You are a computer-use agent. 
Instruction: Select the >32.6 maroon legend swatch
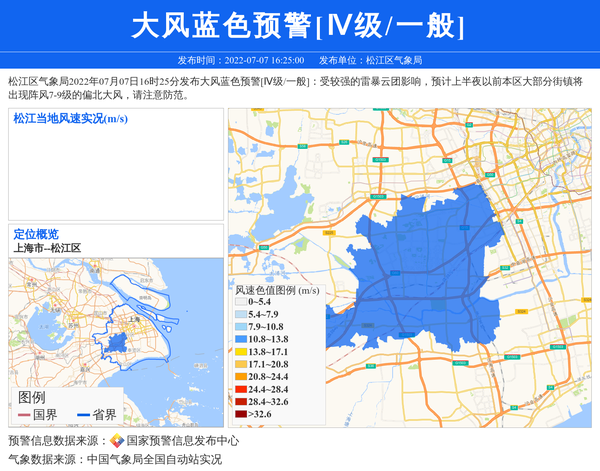(240, 413)
